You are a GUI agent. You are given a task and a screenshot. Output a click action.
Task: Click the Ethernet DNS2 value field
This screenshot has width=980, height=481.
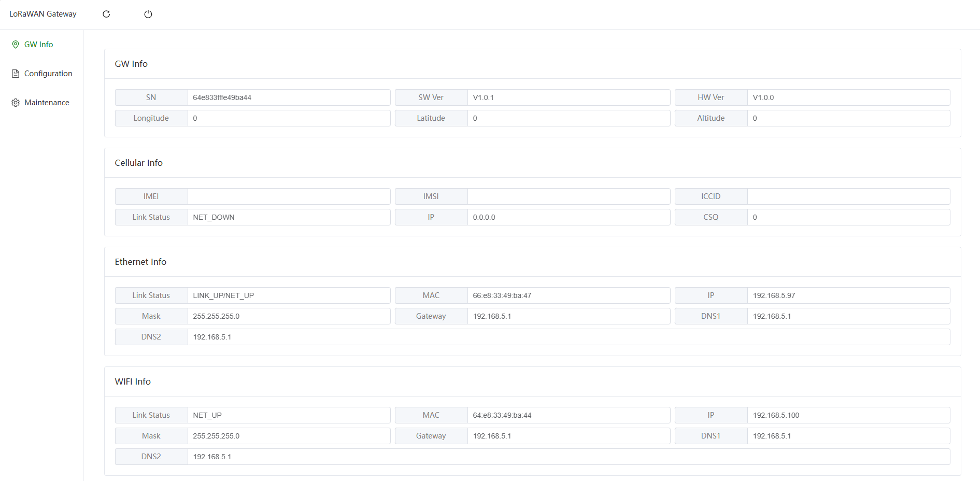point(569,337)
